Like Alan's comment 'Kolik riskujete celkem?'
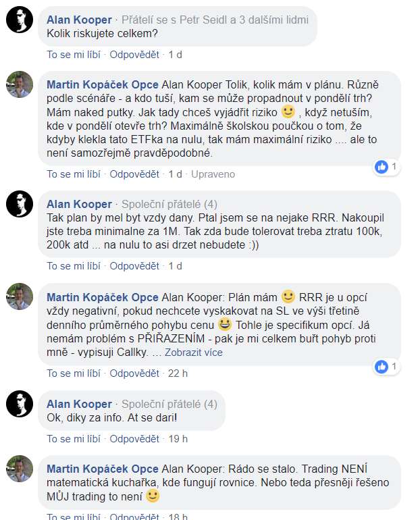Screen dimensions: 420x520 tap(73, 55)
